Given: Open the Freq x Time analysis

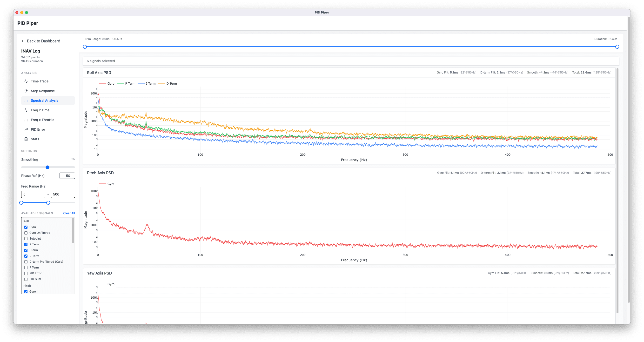Looking at the screenshot, I should (x=40, y=110).
